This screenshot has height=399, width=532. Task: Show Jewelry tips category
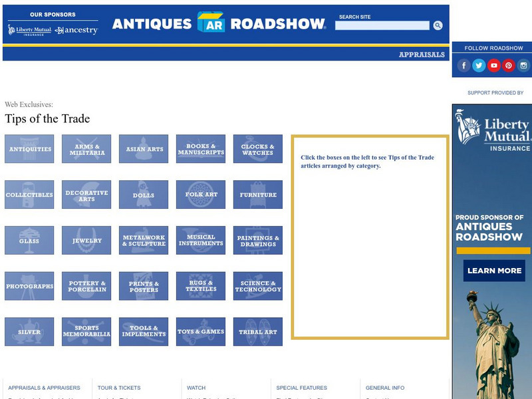(86, 240)
